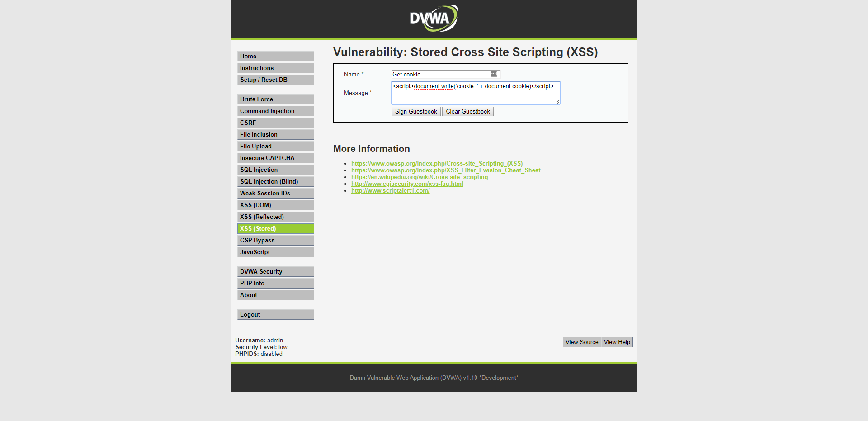Follow the scriptalert1.com link

(390, 191)
